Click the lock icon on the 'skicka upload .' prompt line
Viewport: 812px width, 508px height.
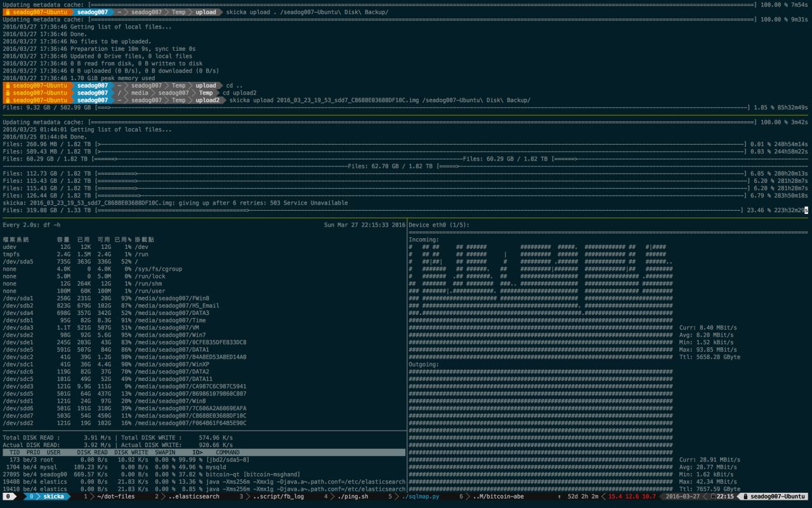coord(8,12)
